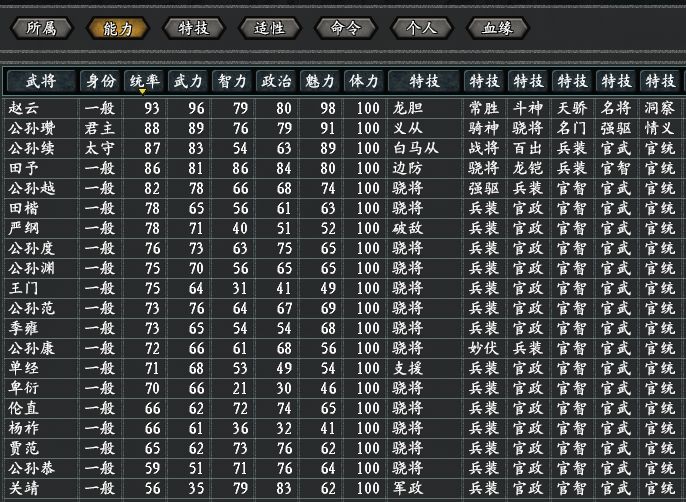This screenshot has height=502, width=686.
Task: Click the 骑神 skill of 公孙瓒
Action: click(x=484, y=128)
